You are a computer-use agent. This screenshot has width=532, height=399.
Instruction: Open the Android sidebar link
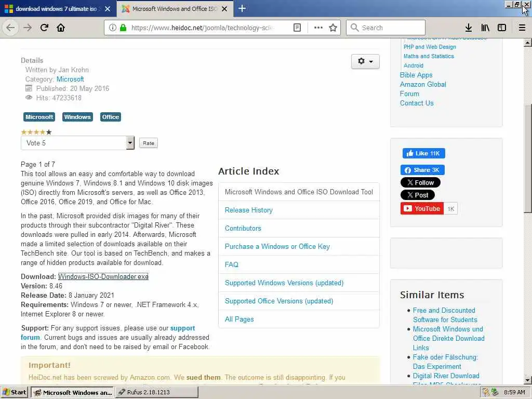[413, 65]
